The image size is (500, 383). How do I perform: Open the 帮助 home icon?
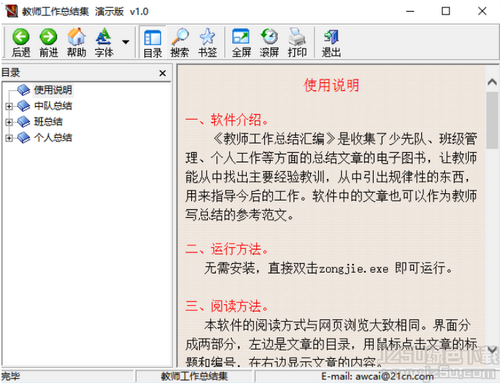76,42
